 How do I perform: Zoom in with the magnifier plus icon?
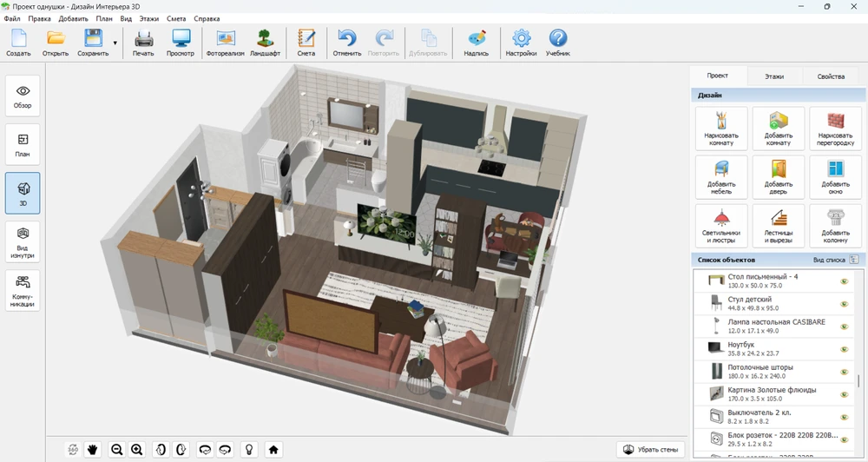tap(136, 449)
